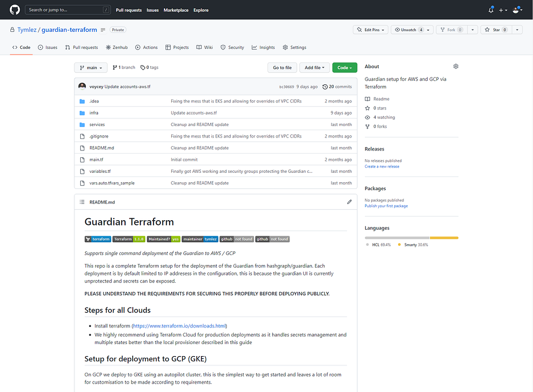Open the main branch selector

coord(91,68)
